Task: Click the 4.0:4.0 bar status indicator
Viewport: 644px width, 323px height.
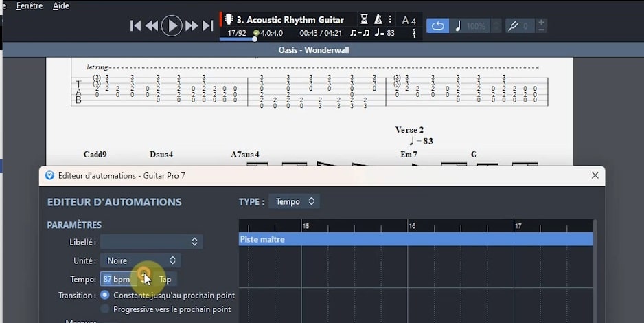Action: 268,33
